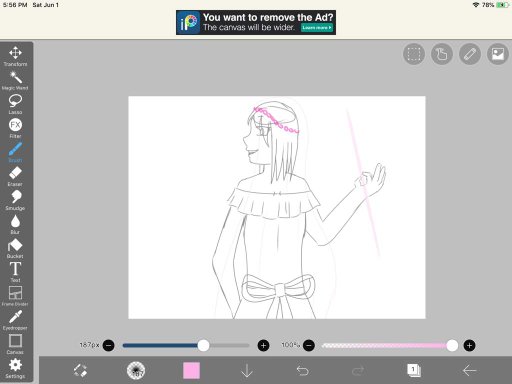Screen dimensions: 512x384
Task: Choose the Text tool
Action: (x=15, y=272)
